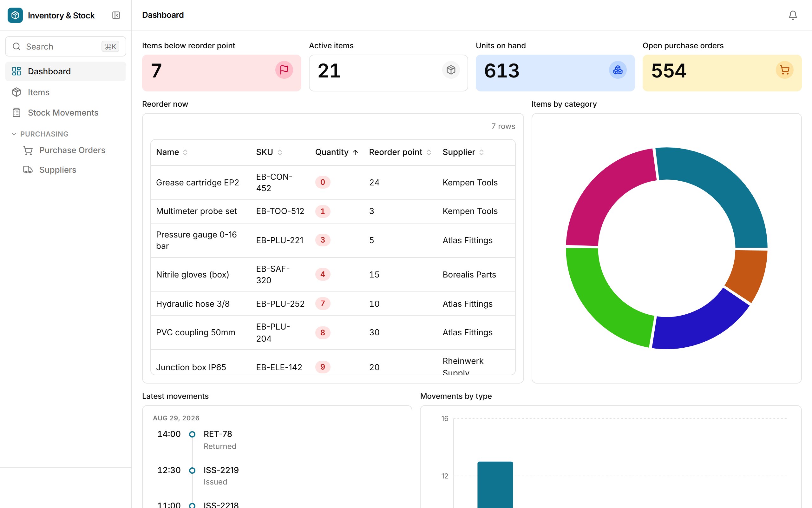This screenshot has width=812, height=508.
Task: Click the 12:30 timeline marker dot
Action: pyautogui.click(x=192, y=470)
